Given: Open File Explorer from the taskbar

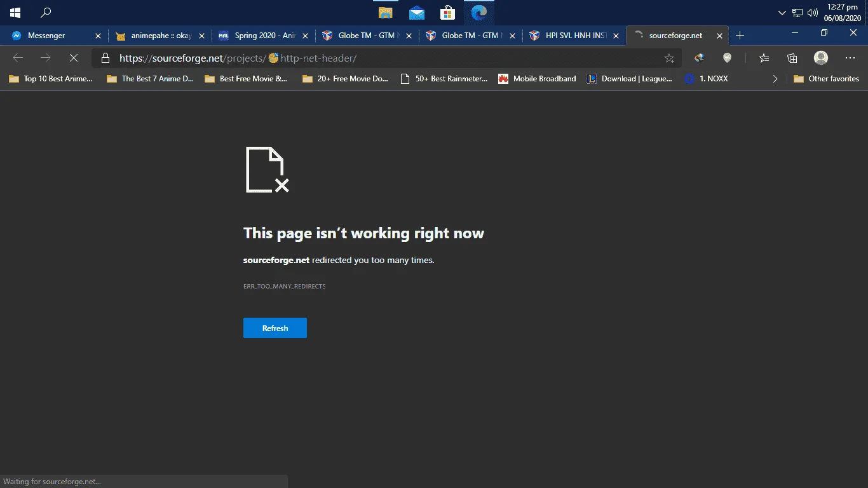Looking at the screenshot, I should click(385, 12).
